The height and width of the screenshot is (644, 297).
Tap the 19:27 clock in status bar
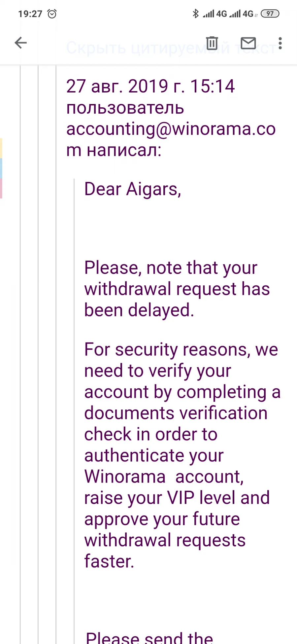point(30,14)
